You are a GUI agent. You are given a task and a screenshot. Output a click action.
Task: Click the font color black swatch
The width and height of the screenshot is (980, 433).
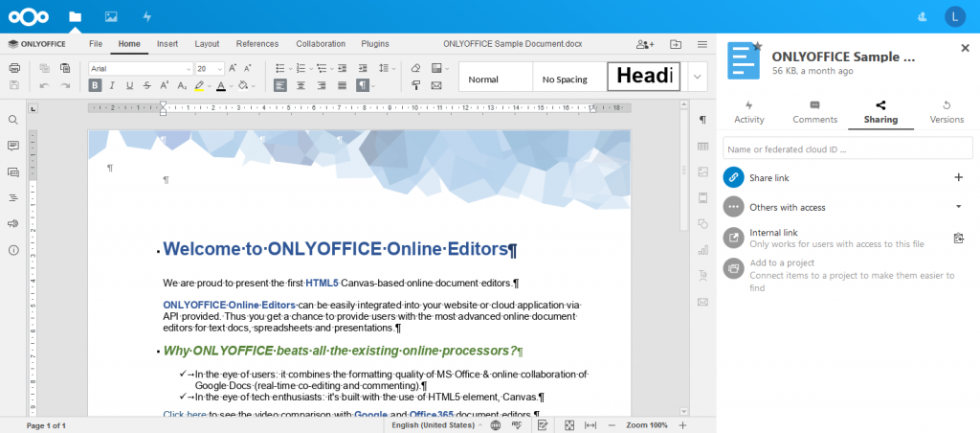click(x=221, y=85)
